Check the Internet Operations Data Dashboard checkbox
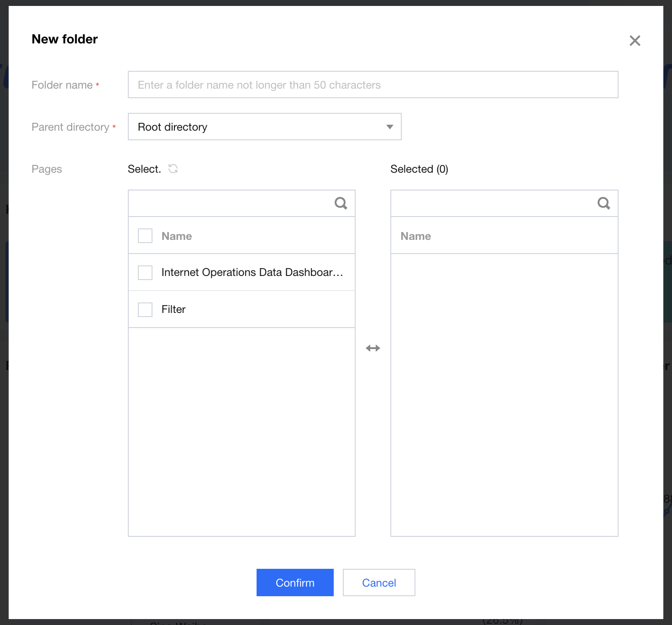This screenshot has height=625, width=672. (x=145, y=273)
